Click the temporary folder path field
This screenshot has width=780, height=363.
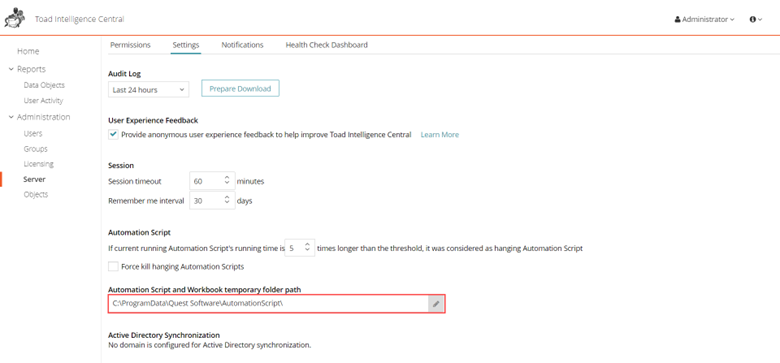pyautogui.click(x=269, y=304)
